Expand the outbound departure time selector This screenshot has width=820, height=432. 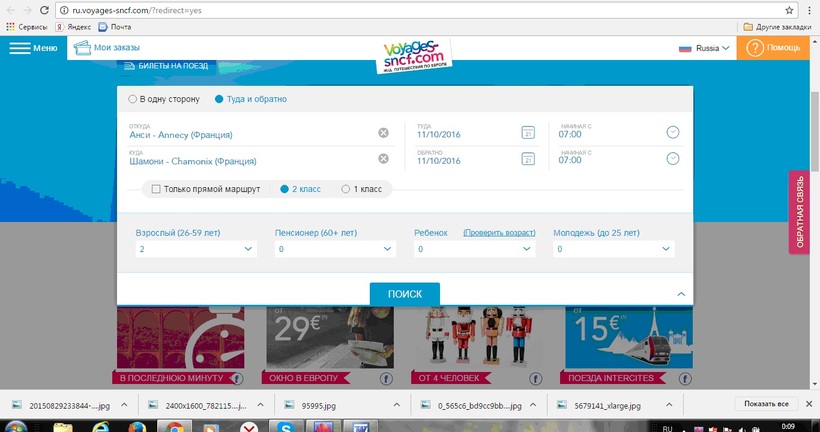[673, 132]
